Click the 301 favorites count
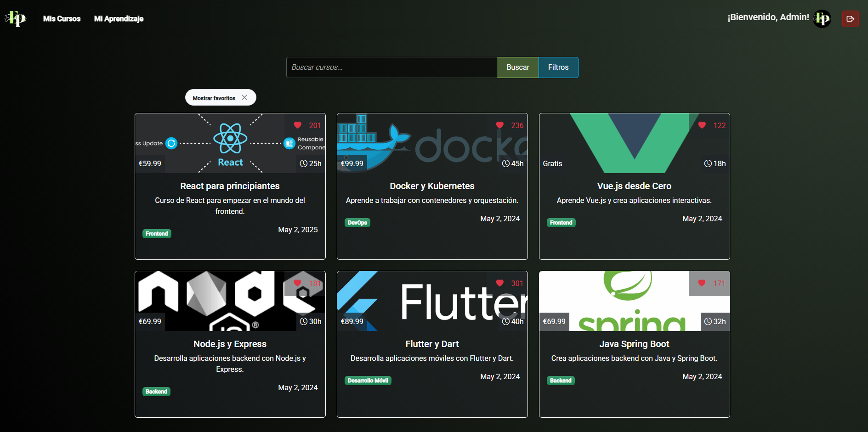The width and height of the screenshot is (868, 432). click(517, 283)
